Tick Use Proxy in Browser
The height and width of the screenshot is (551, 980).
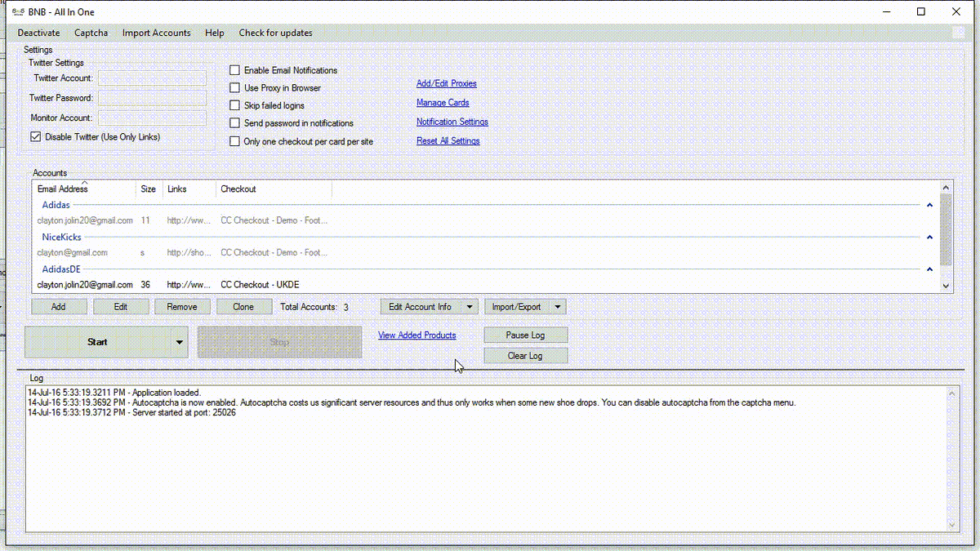234,88
